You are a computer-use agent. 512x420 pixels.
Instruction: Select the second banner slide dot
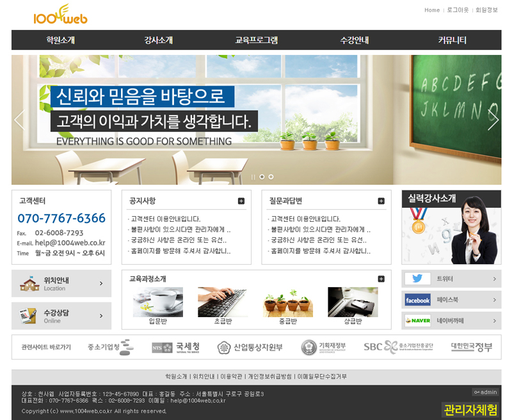pyautogui.click(x=271, y=176)
